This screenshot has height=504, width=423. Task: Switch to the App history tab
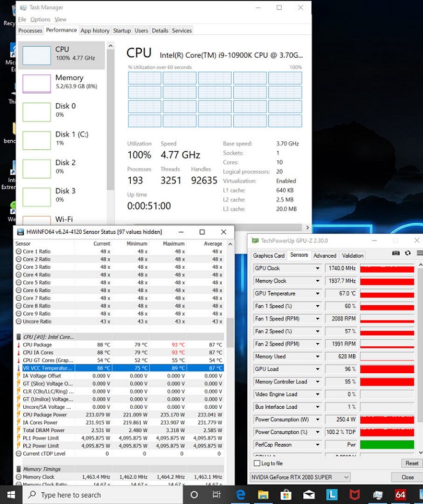click(95, 30)
